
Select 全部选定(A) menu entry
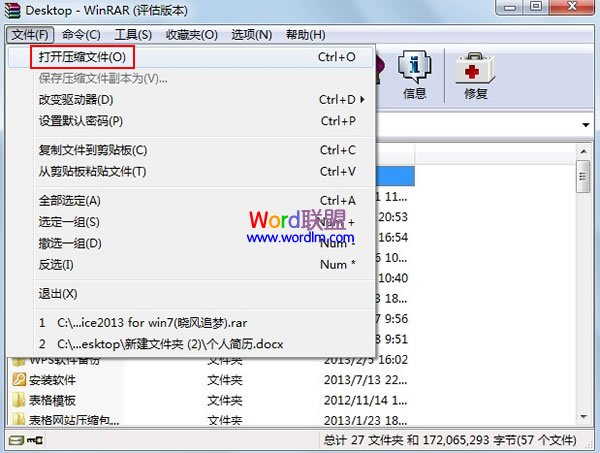190,200
